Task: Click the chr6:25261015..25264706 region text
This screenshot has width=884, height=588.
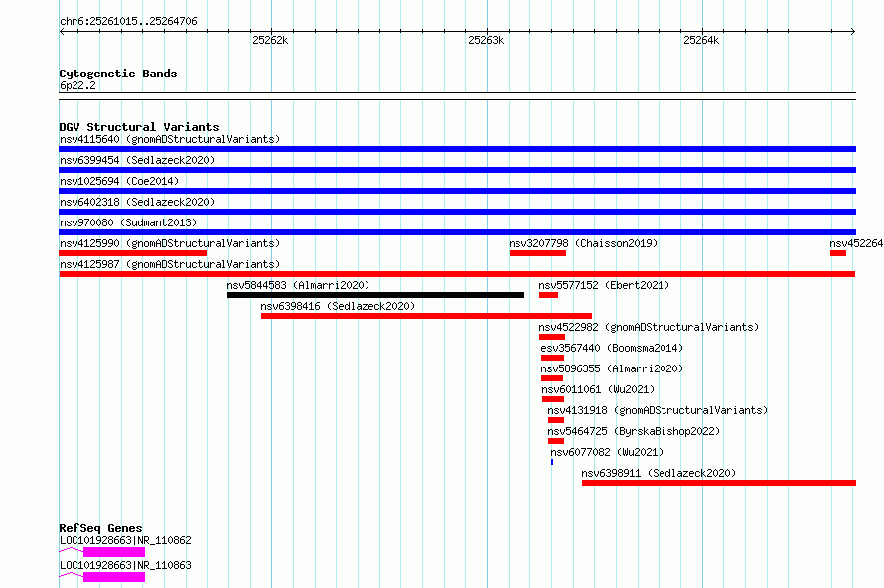Action: [x=128, y=22]
